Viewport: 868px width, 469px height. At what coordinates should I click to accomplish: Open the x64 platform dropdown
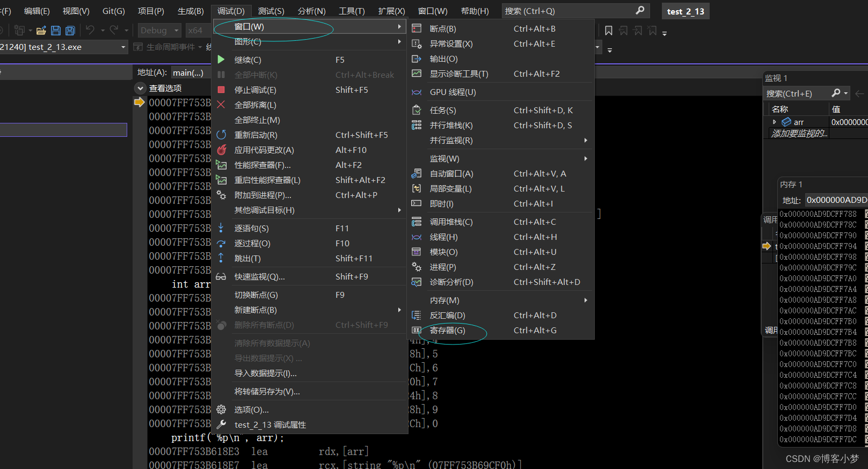199,31
